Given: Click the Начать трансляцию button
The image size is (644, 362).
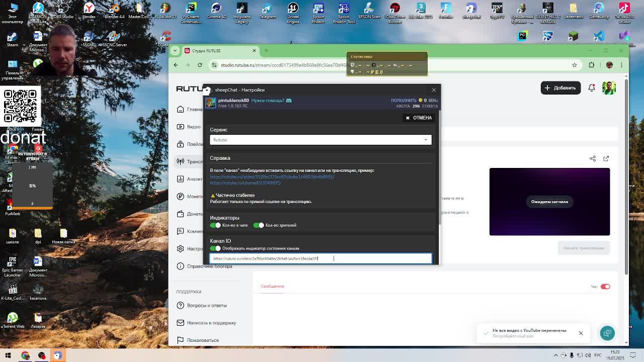Looking at the screenshot, I should coord(584,248).
